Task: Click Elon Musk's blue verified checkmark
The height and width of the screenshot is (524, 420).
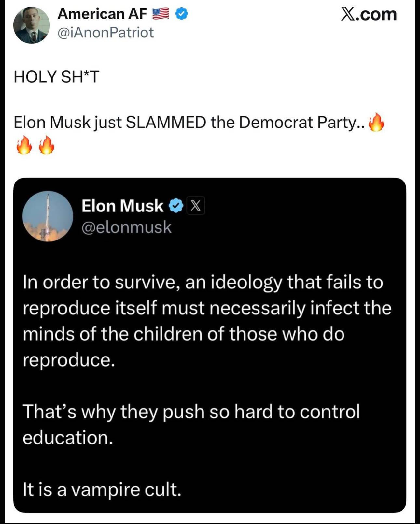Action: (x=176, y=206)
